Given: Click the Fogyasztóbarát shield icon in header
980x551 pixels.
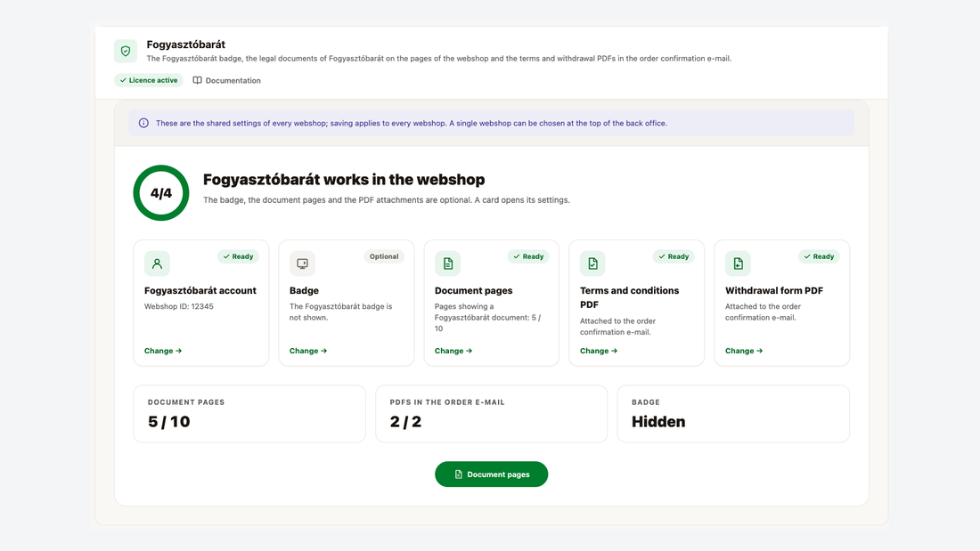Looking at the screenshot, I should coord(126,52).
